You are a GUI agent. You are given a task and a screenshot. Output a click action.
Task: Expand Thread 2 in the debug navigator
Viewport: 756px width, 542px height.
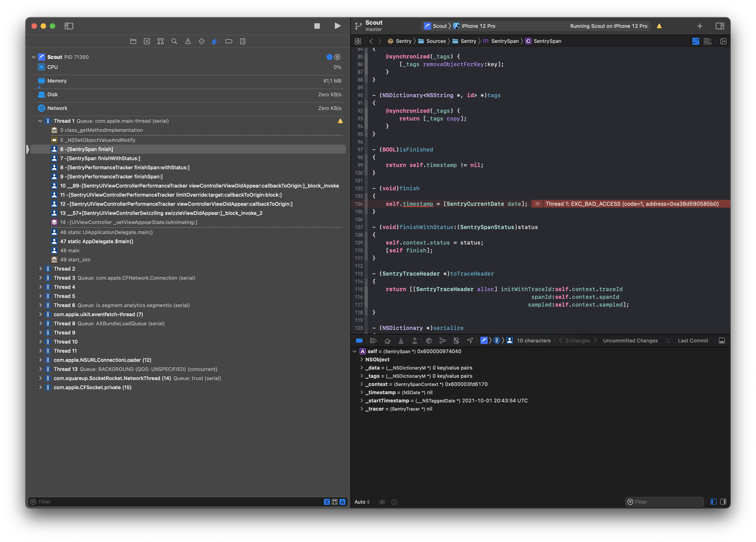[40, 269]
